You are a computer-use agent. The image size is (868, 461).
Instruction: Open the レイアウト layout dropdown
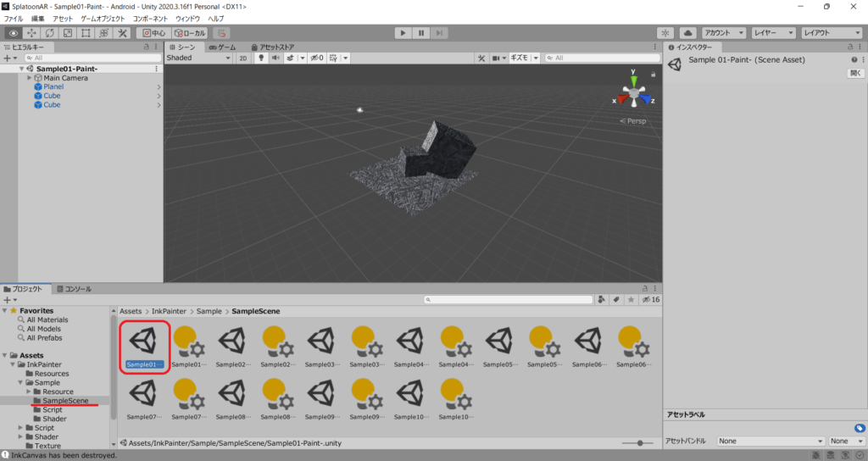[x=832, y=33]
